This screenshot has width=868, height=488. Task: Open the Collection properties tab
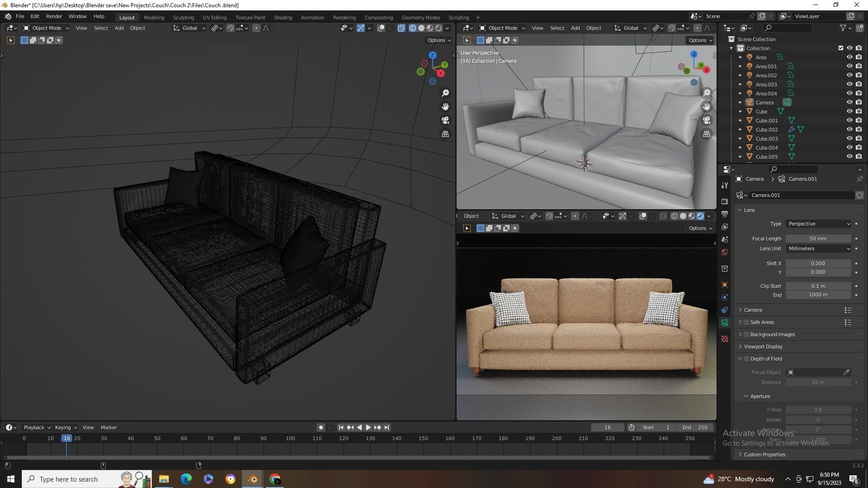click(x=725, y=268)
